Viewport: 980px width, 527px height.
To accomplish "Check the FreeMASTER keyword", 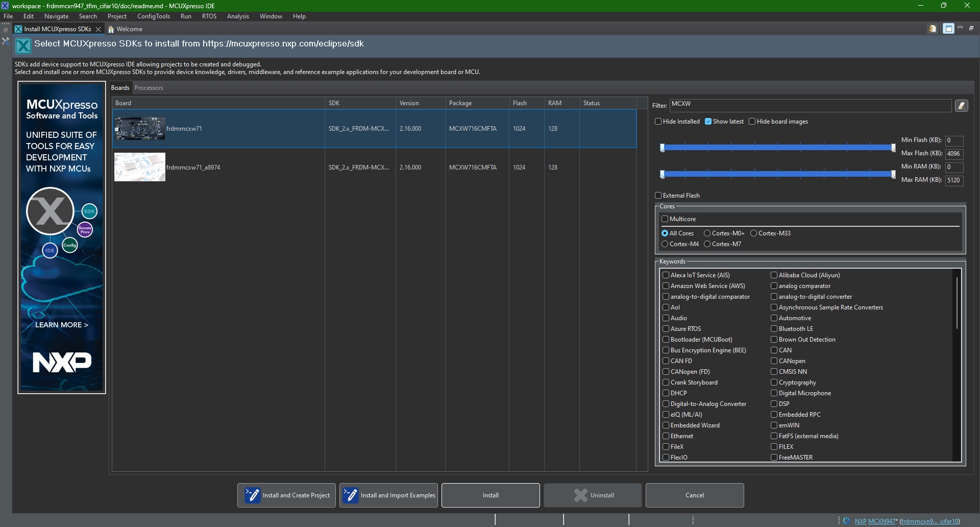I will (774, 458).
